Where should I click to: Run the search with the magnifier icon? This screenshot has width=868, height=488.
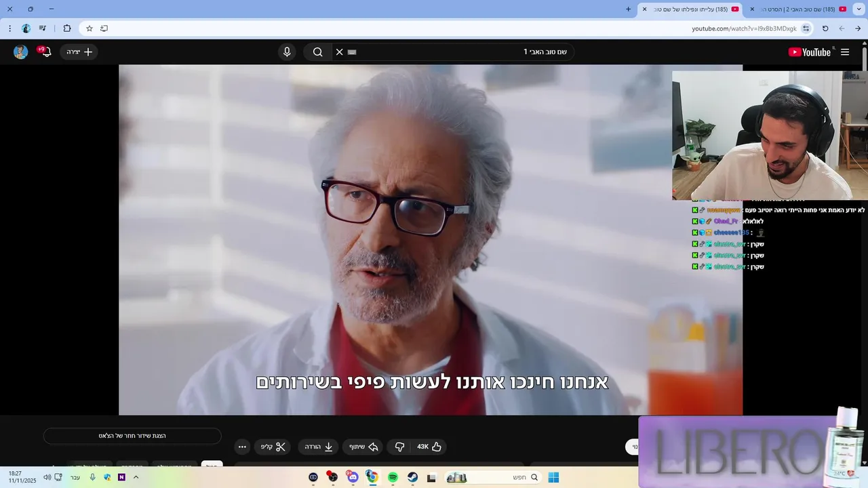(317, 52)
